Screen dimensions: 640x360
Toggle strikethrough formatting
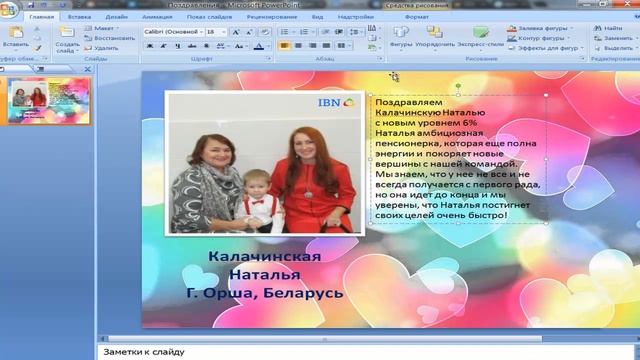click(192, 46)
